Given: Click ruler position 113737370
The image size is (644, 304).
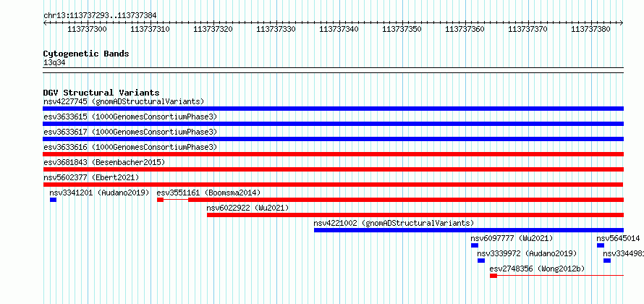Looking at the screenshot, I should (x=528, y=29).
